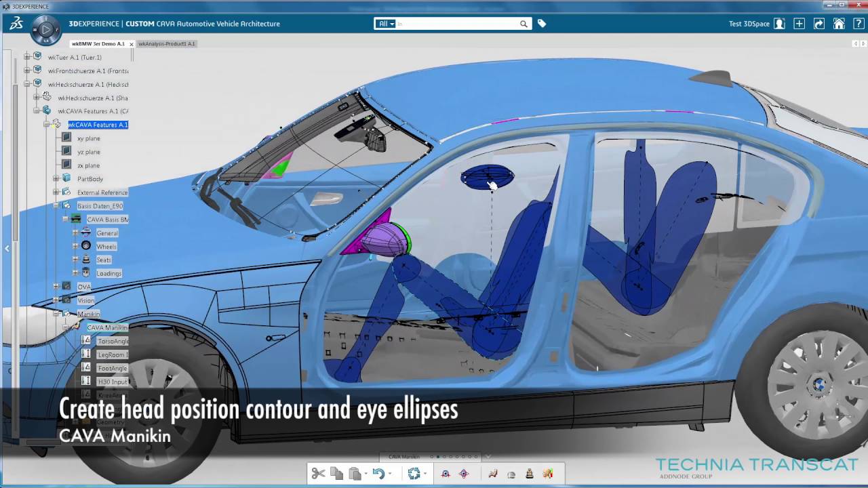Expand the OVA tree node
The height and width of the screenshot is (488, 868).
point(56,286)
